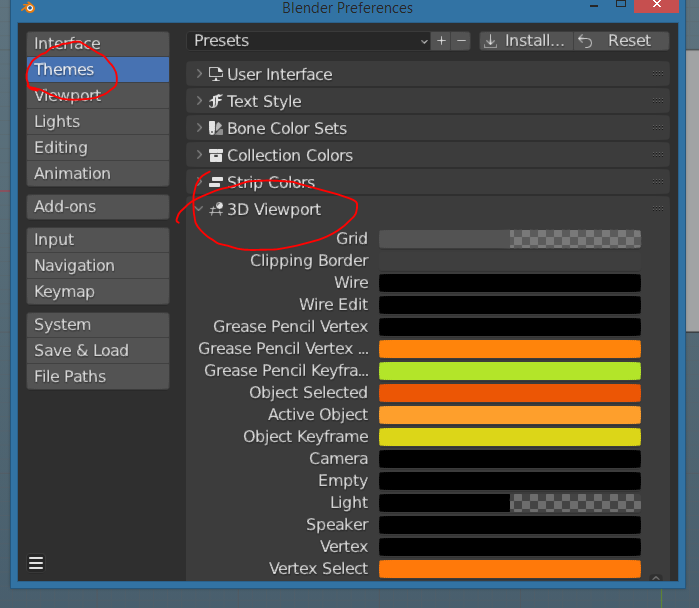The height and width of the screenshot is (608, 699).
Task: Click the Strip Colors icon
Action: coord(216,182)
